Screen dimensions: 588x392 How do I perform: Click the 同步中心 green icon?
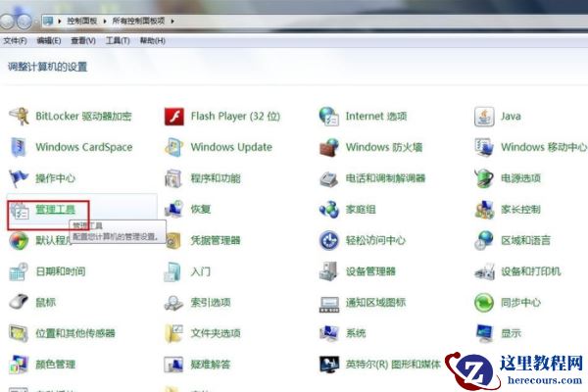point(484,303)
